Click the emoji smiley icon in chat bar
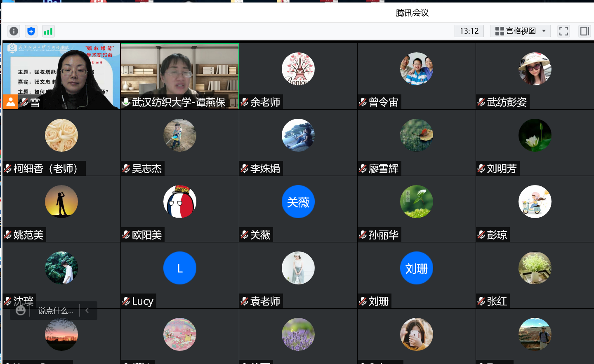This screenshot has height=364, width=594. (x=21, y=310)
